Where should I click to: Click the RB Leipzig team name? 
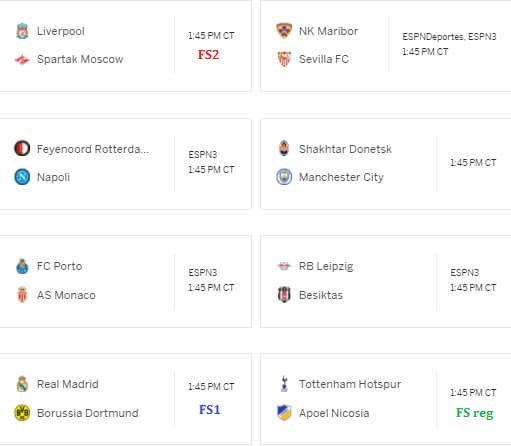pyautogui.click(x=326, y=266)
